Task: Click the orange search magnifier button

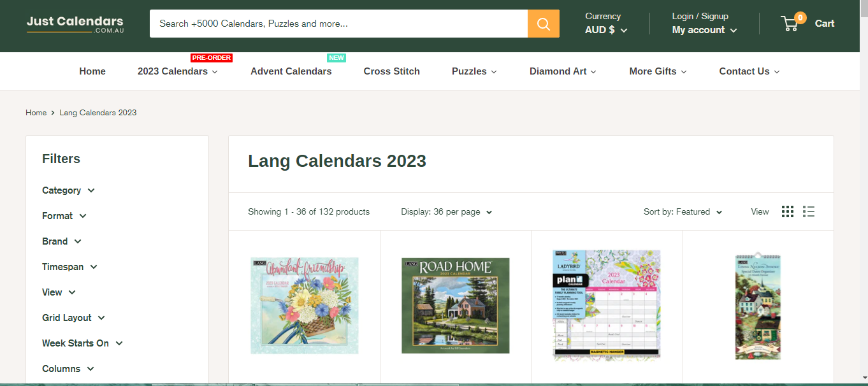Action: 543,24
